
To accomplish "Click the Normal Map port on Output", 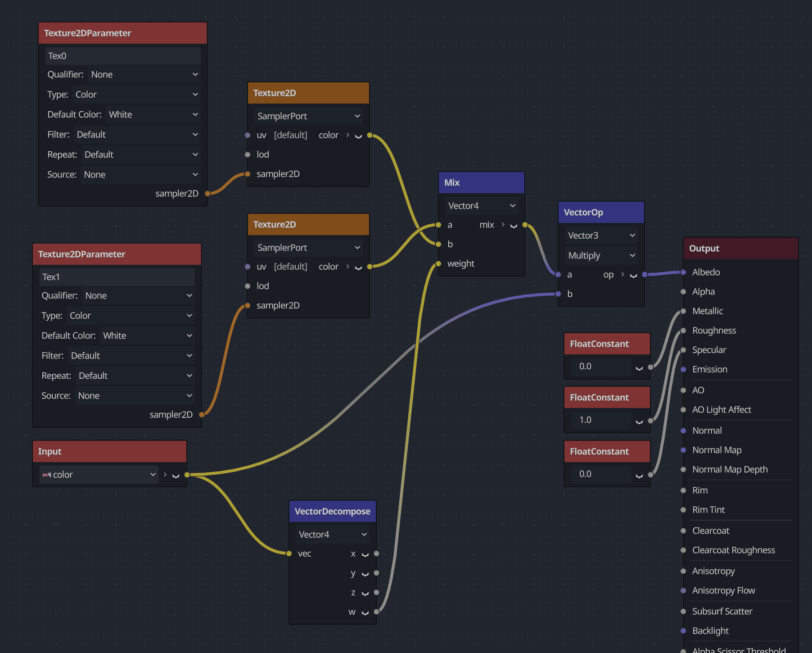I will tap(683, 450).
